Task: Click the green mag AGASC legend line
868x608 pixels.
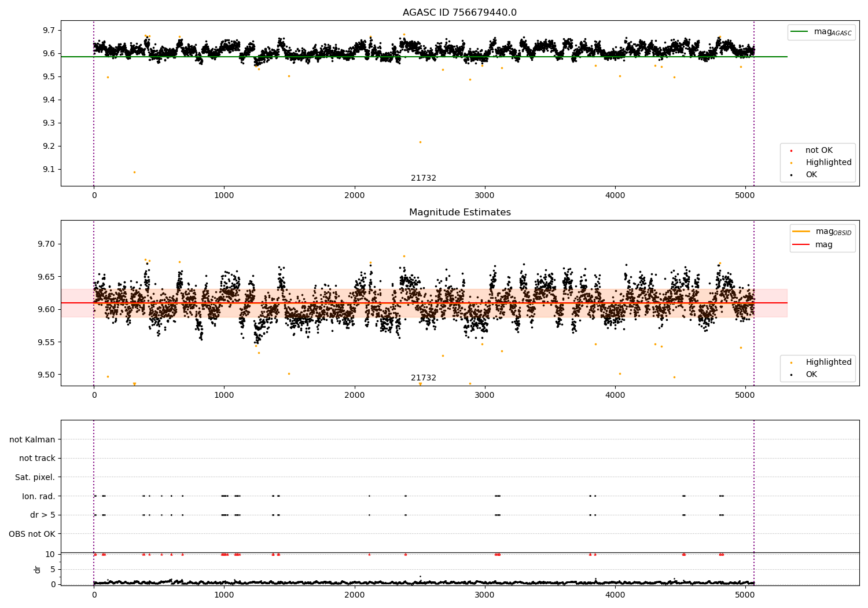Action: point(800,32)
